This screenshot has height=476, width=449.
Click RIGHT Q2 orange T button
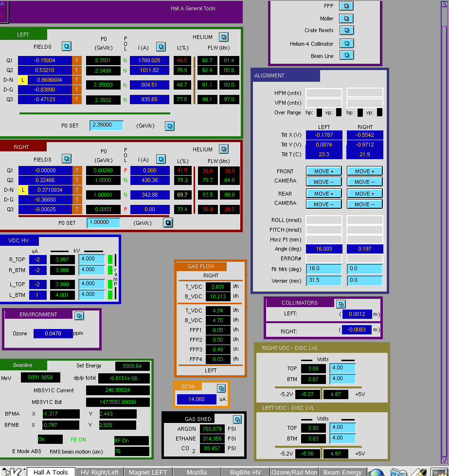[x=77, y=180]
